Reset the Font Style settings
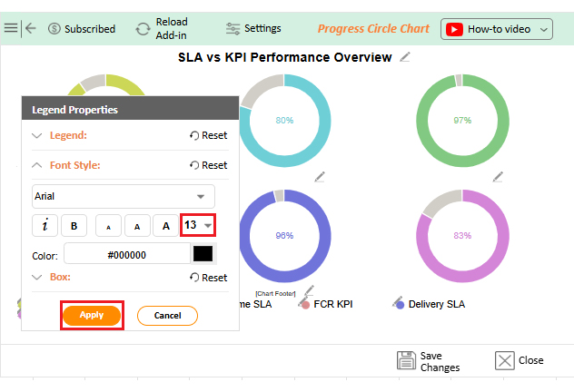This screenshot has height=392, width=574. point(208,165)
